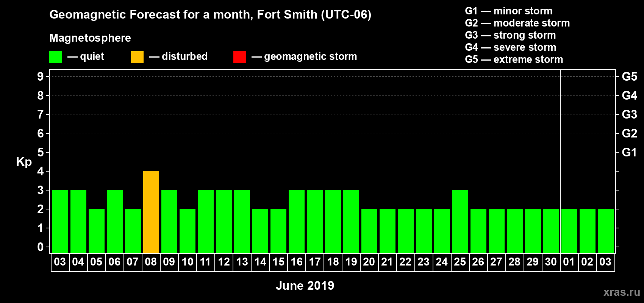Click date label 20 on the axis

click(x=369, y=262)
